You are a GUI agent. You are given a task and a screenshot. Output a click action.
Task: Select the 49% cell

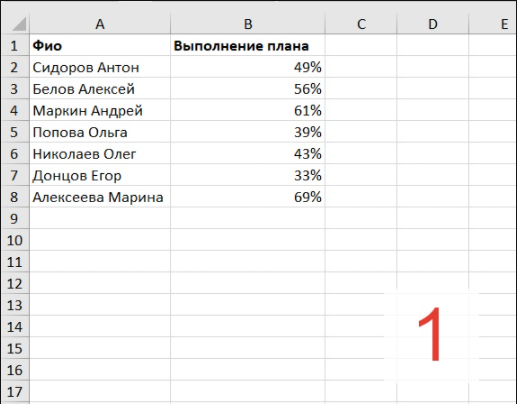[248, 67]
